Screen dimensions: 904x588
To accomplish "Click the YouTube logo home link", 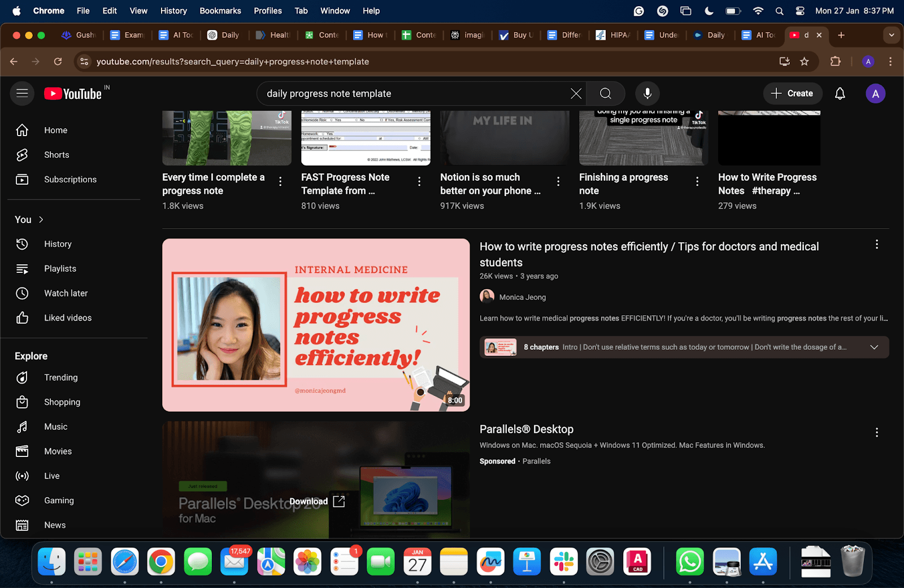I will (x=73, y=94).
